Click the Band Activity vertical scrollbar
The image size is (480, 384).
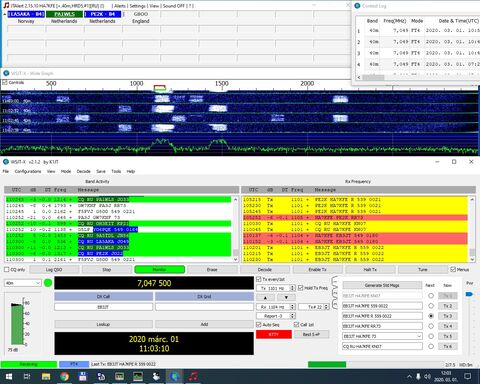click(x=236, y=229)
